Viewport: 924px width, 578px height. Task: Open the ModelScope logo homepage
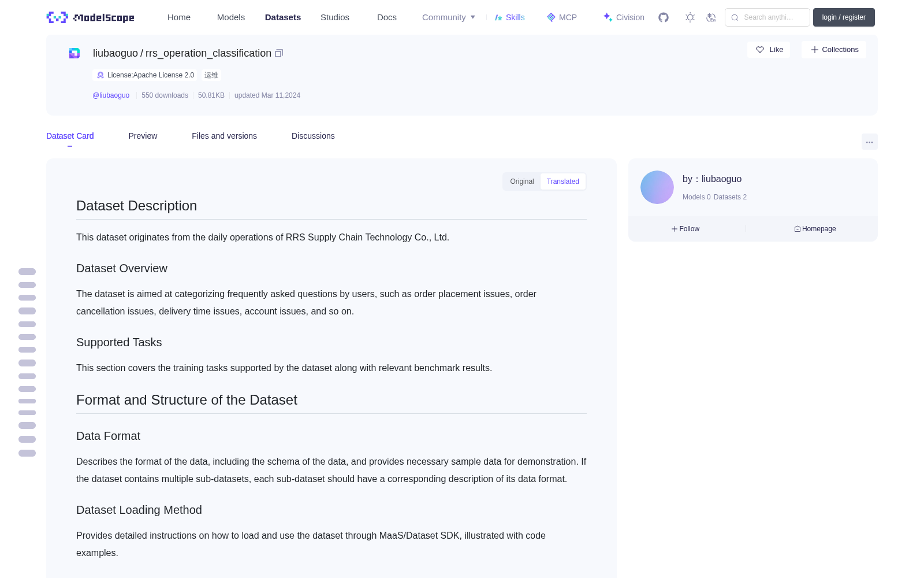point(91,17)
